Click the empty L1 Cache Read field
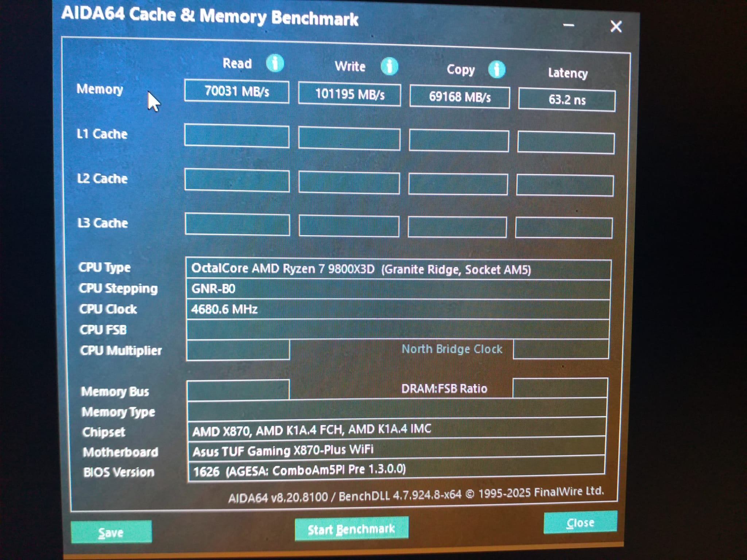747x560 pixels. pyautogui.click(x=237, y=136)
